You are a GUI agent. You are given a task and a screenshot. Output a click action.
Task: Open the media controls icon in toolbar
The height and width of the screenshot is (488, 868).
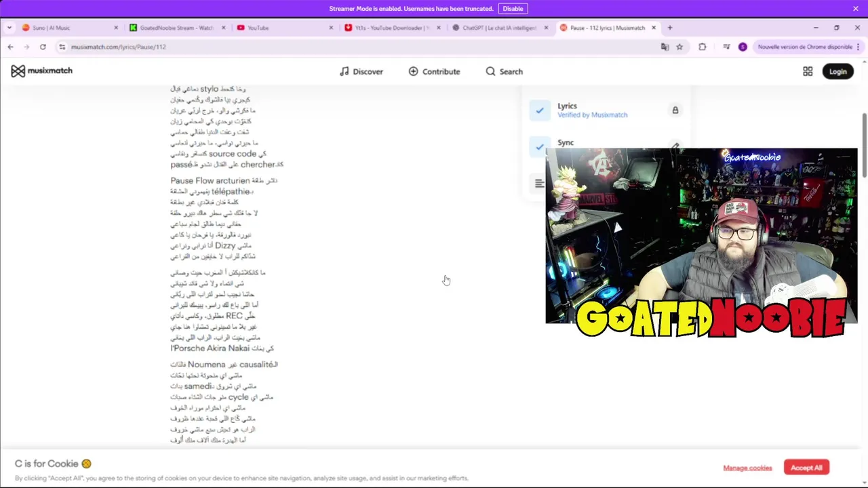726,47
